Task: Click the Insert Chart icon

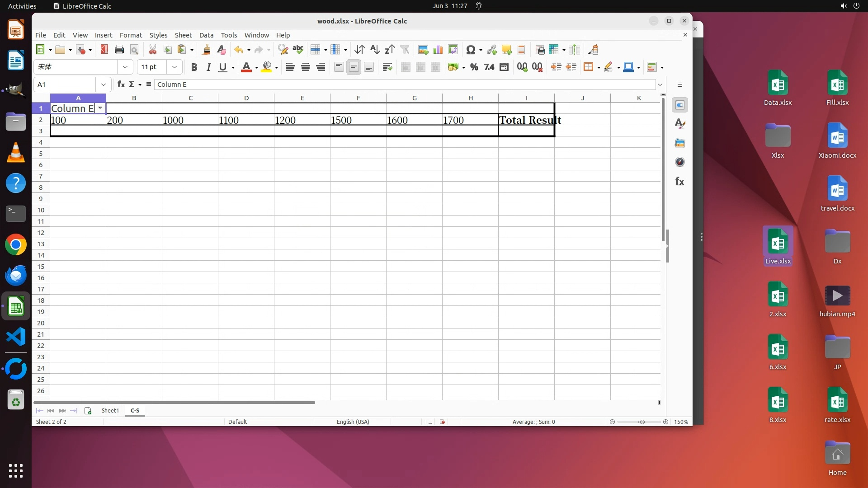Action: 438,50
